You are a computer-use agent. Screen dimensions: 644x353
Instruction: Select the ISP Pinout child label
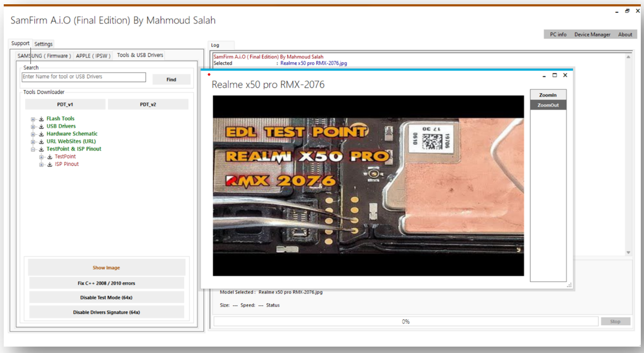(x=67, y=164)
